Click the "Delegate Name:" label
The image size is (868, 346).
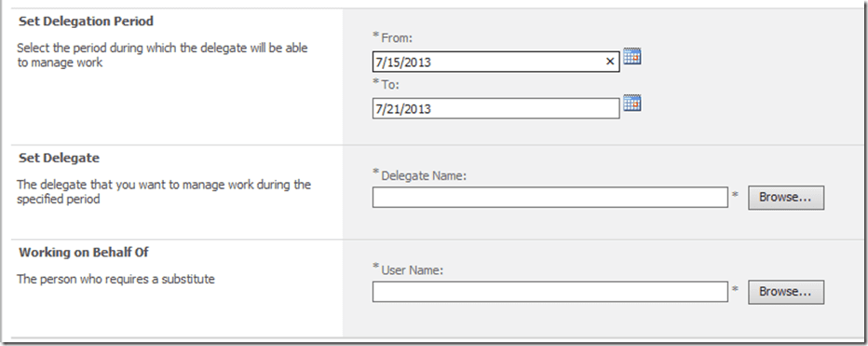click(x=424, y=175)
